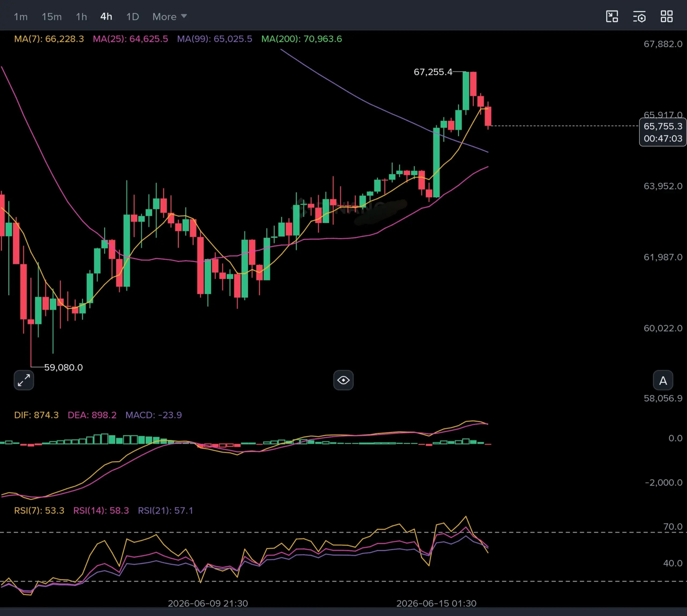Click the MA(99): 65,025.5 indicator label

point(215,39)
